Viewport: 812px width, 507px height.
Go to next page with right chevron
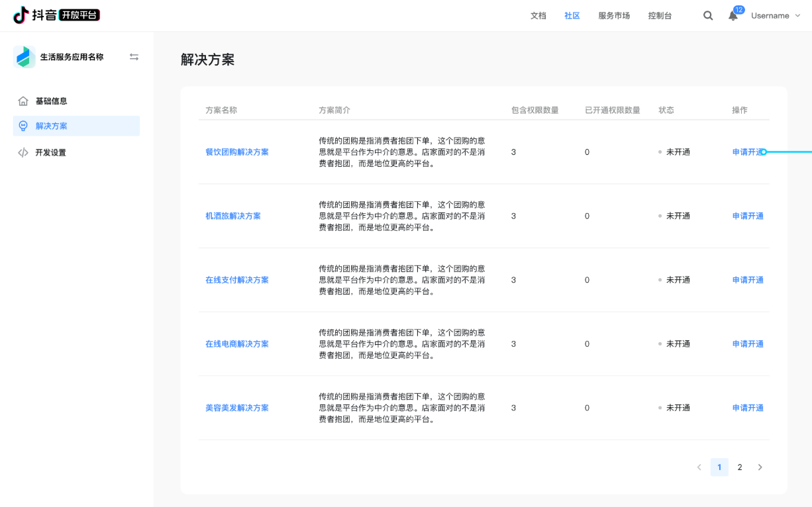[760, 467]
